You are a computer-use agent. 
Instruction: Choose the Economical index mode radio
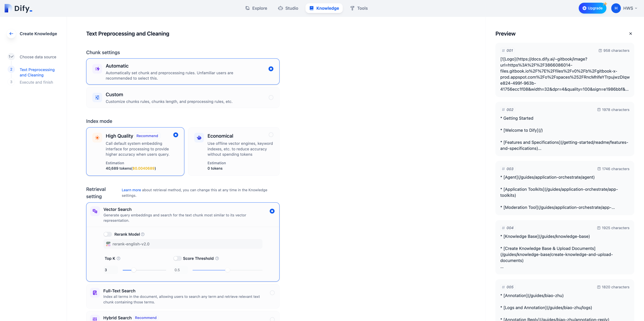271,135
